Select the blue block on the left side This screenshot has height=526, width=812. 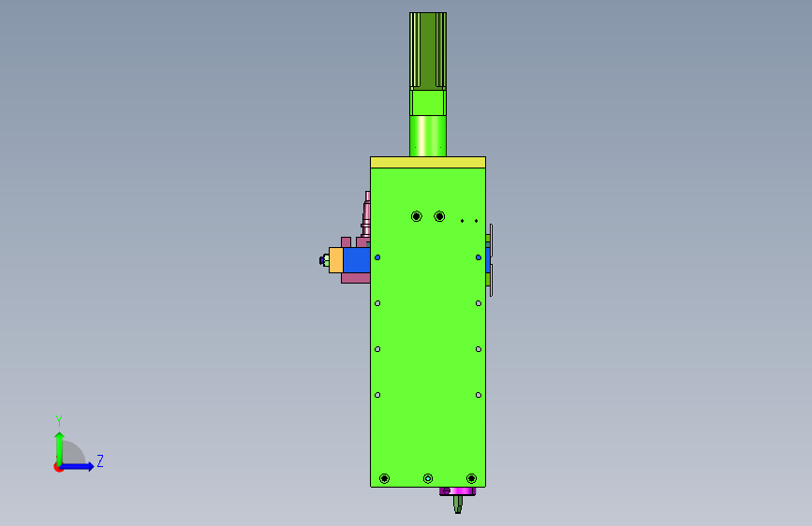356,260
